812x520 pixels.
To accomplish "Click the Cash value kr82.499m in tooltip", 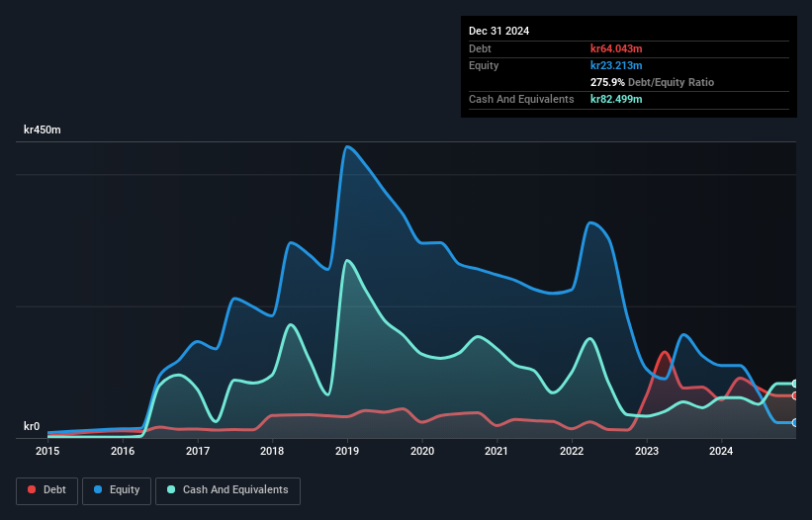I will [616, 99].
